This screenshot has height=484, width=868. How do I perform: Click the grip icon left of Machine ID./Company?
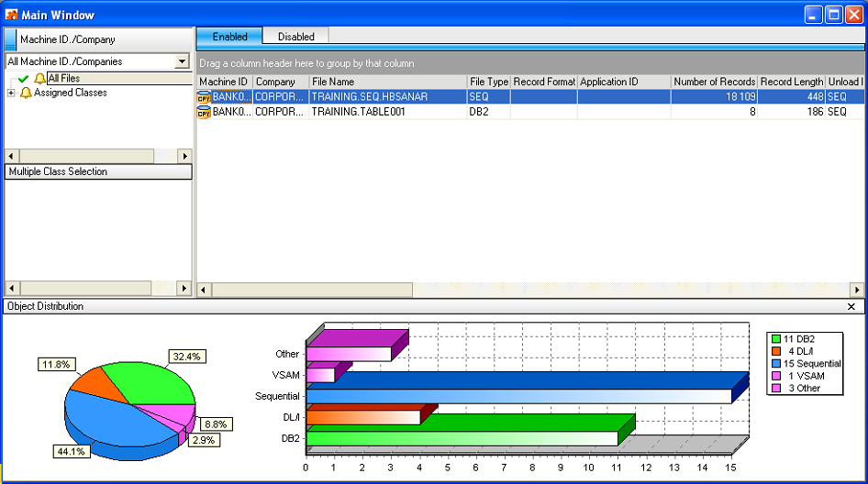10,40
